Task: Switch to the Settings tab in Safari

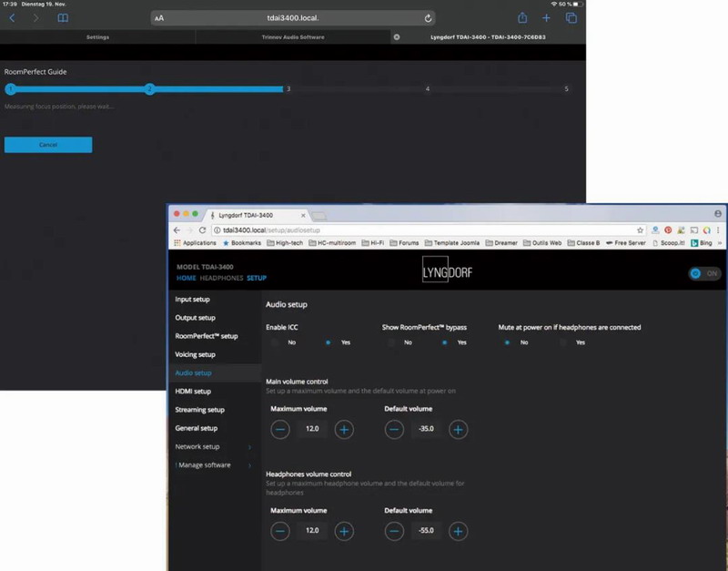Action: pyautogui.click(x=97, y=37)
